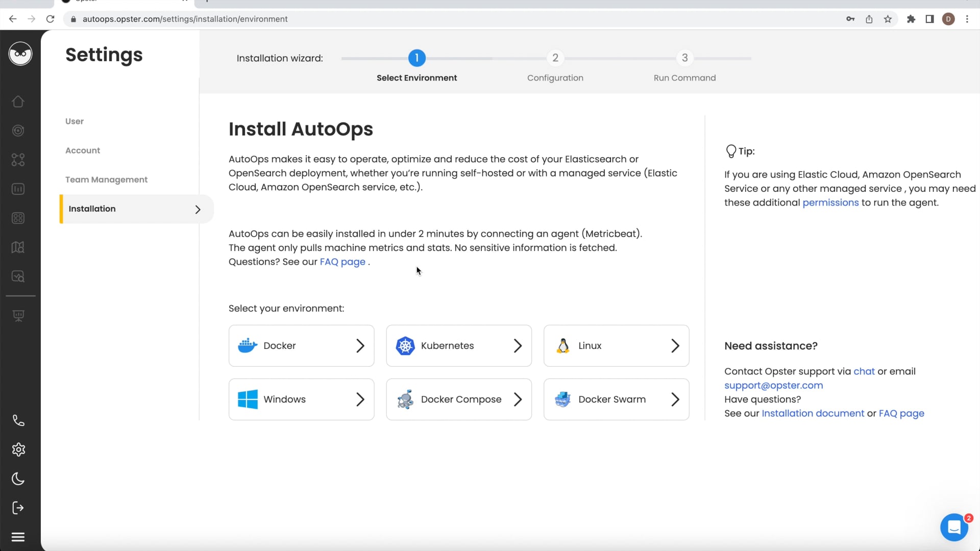Expand the Docker Compose chevron

pos(518,399)
